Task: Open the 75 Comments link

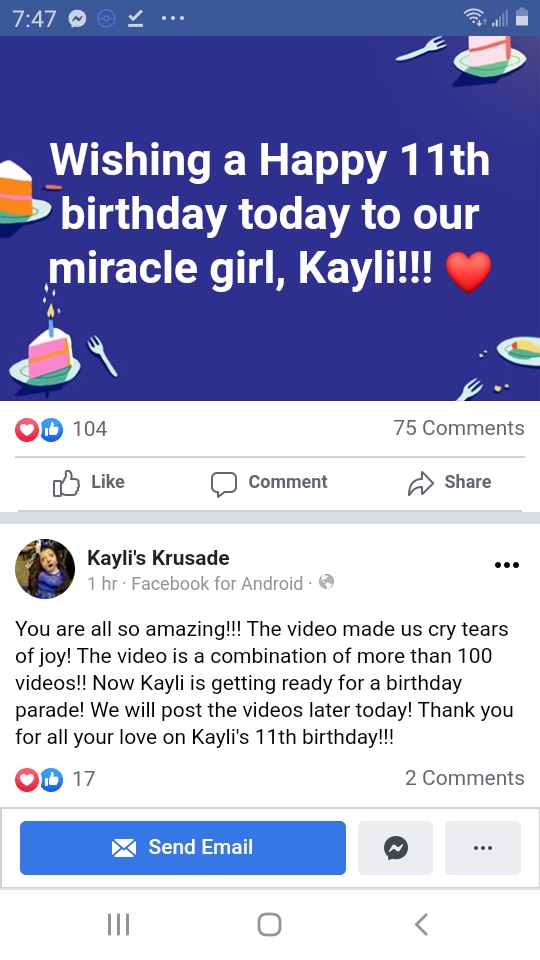Action: 459,428
